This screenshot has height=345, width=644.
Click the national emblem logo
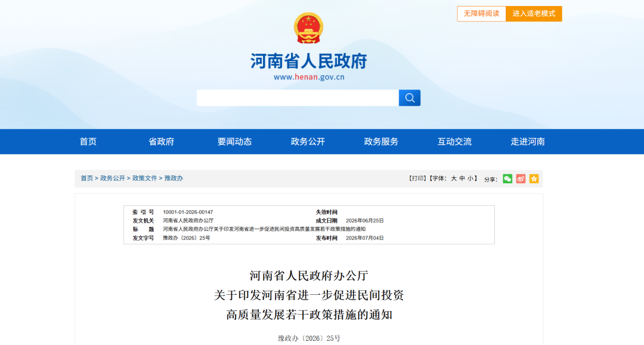[308, 28]
